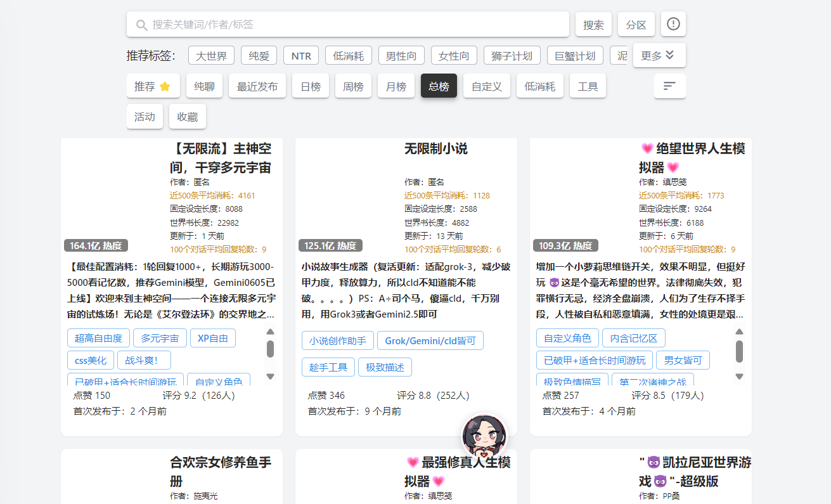The height and width of the screenshot is (504, 831).
Task: Click the up arrow in 绝望世界 card tag list
Action: click(x=739, y=330)
